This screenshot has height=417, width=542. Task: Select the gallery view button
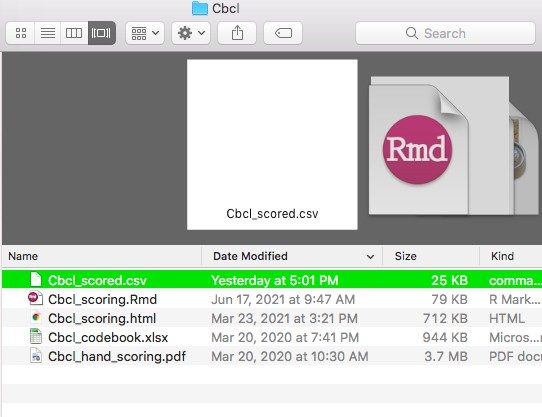tap(101, 33)
